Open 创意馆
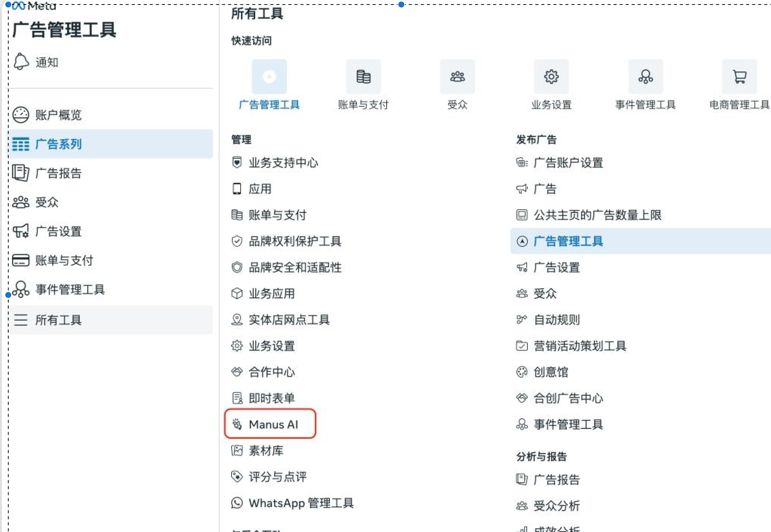This screenshot has width=771, height=532. pos(550,372)
